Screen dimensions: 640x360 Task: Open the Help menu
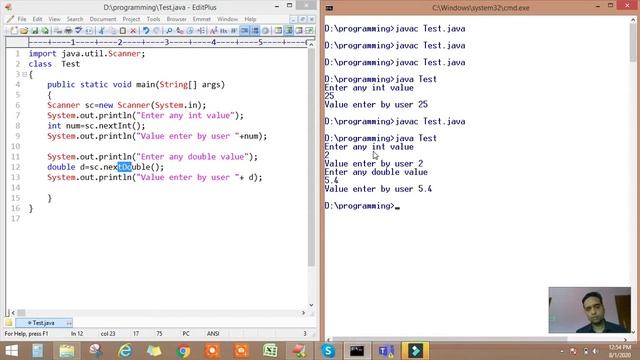coord(250,19)
